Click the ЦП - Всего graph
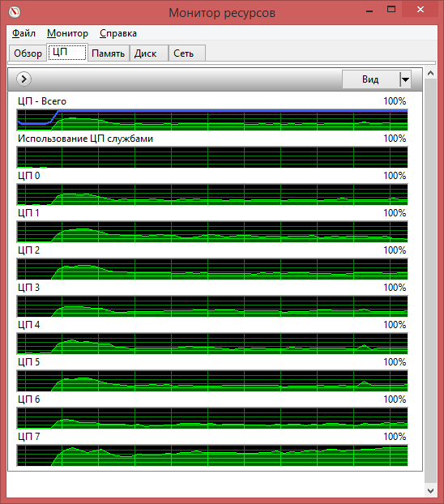This screenshot has width=444, height=504. (x=212, y=120)
